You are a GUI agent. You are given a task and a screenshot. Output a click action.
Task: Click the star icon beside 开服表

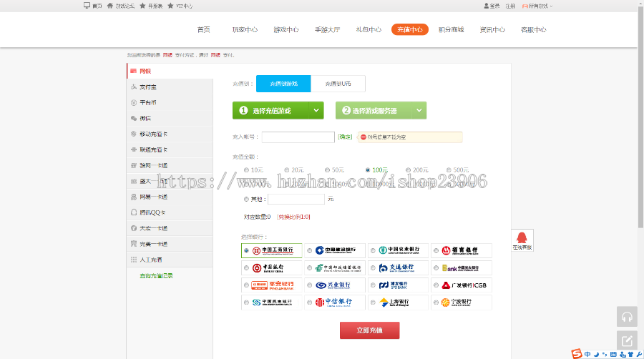click(142, 6)
